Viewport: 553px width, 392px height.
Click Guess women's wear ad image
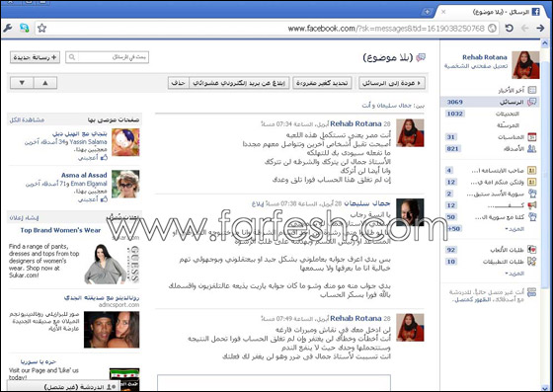112,264
